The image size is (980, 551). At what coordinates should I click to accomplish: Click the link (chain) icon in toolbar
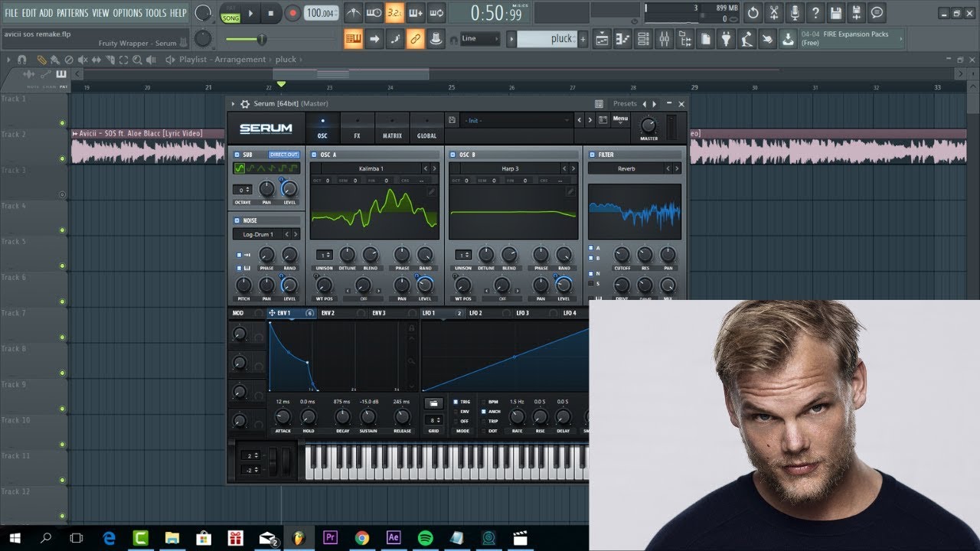pyautogui.click(x=415, y=38)
